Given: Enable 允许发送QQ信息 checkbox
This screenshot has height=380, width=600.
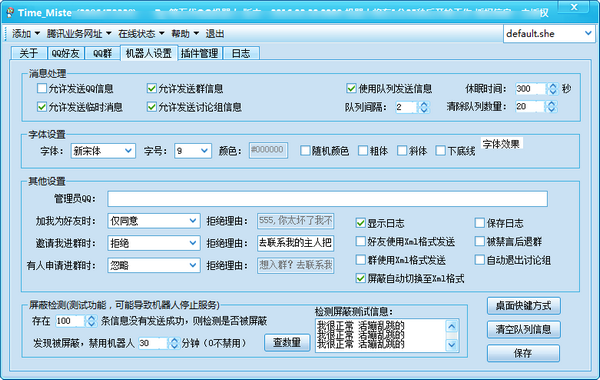Looking at the screenshot, I should 42,88.
